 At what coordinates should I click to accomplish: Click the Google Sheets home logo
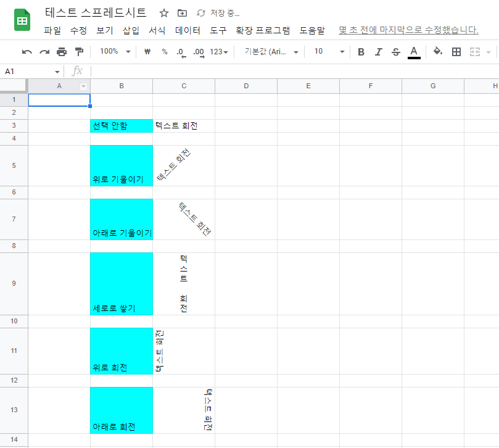22,20
